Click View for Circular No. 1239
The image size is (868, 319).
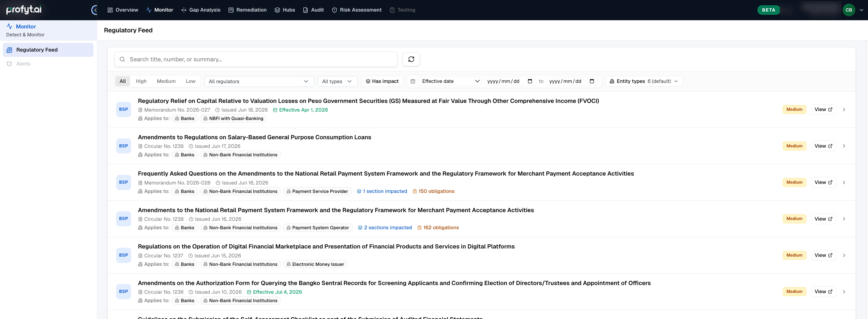pyautogui.click(x=823, y=146)
